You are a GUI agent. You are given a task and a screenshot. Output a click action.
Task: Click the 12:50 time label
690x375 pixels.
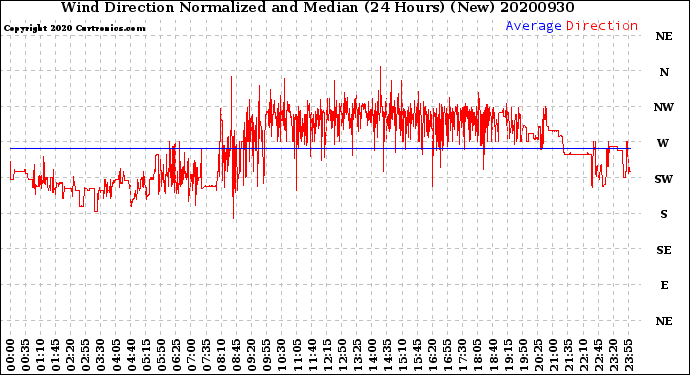pos(342,355)
